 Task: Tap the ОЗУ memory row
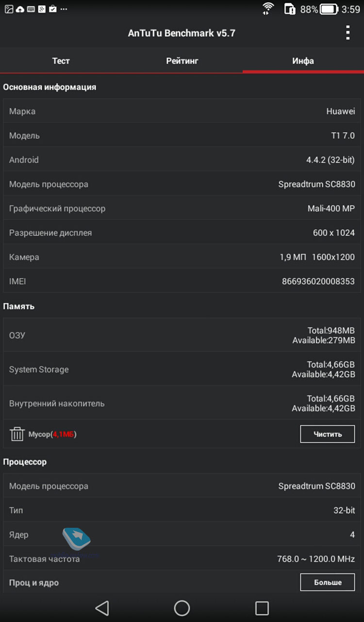(182, 335)
